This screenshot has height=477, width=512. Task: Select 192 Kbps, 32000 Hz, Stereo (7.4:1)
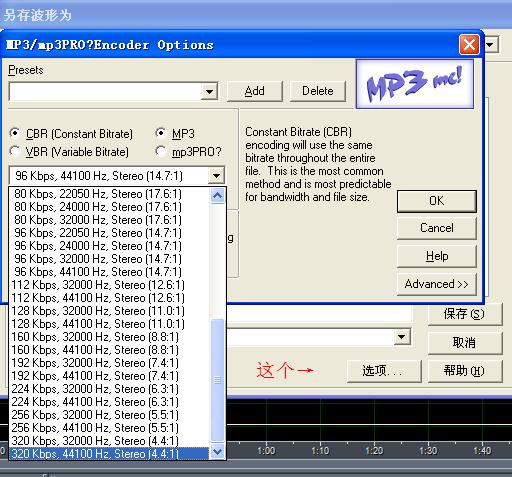click(x=109, y=363)
